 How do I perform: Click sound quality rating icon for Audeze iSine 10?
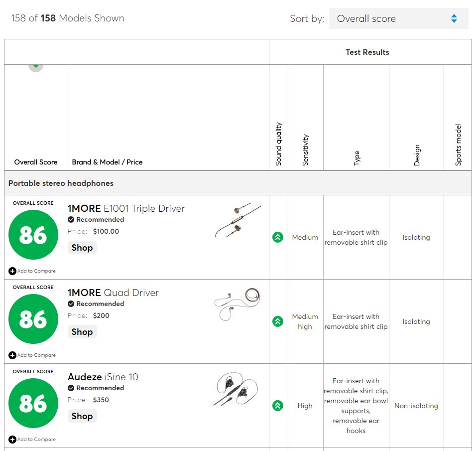[x=278, y=406]
